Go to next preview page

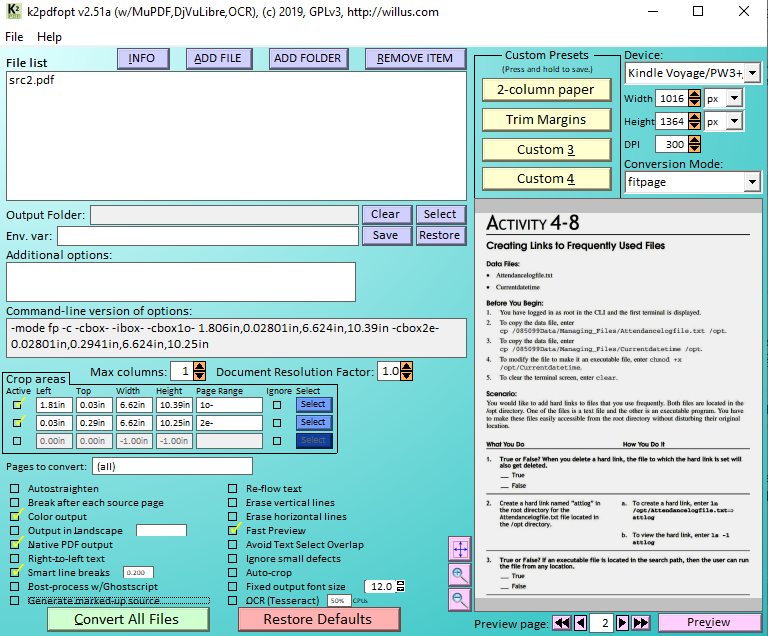point(622,623)
